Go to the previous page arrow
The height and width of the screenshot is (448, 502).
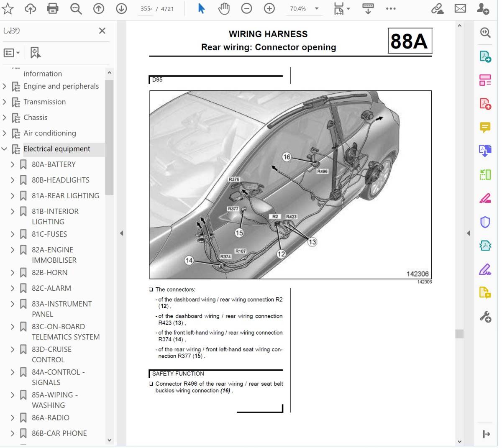99,8
